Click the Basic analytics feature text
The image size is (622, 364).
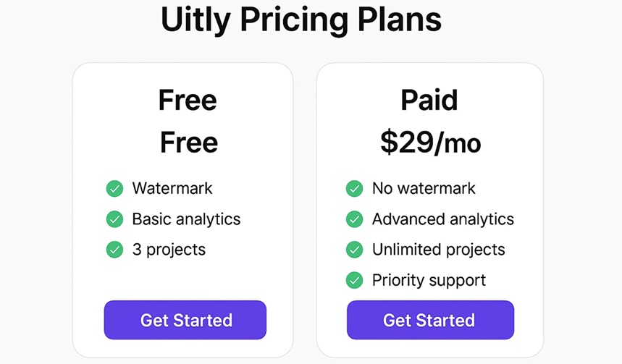pyautogui.click(x=186, y=219)
